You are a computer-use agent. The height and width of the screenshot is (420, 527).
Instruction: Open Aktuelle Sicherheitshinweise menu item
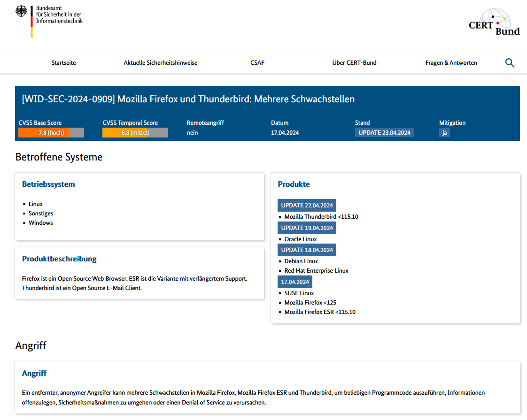pyautogui.click(x=160, y=63)
